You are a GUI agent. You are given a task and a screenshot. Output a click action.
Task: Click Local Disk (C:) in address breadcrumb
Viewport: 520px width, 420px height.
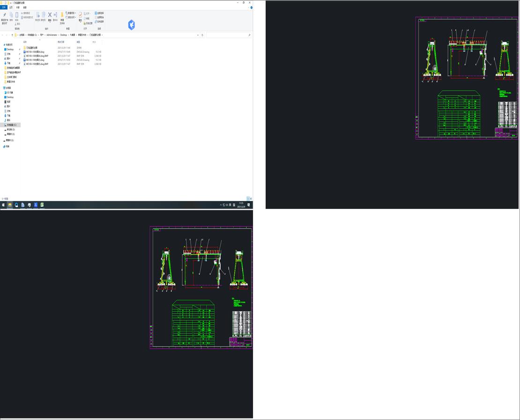[32, 35]
